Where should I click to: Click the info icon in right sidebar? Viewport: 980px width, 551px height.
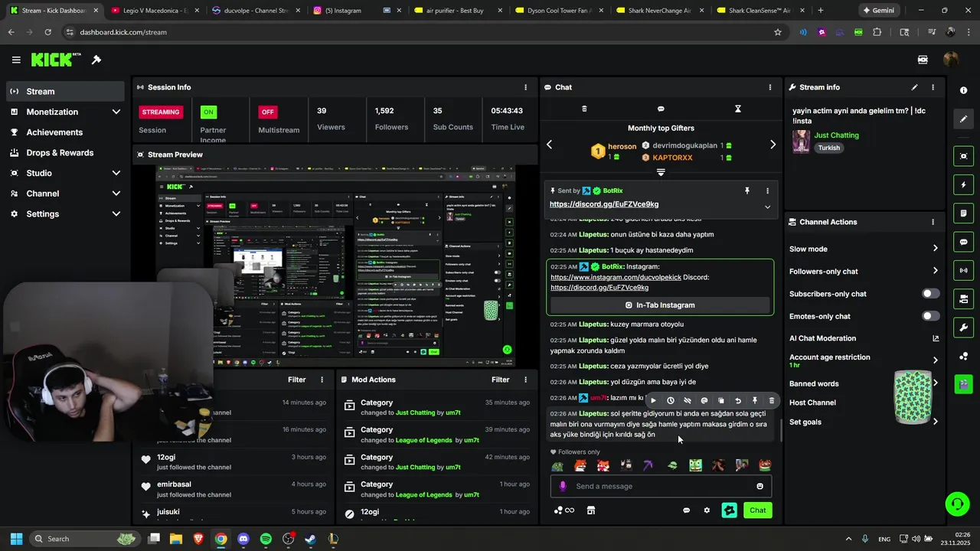tap(963, 90)
